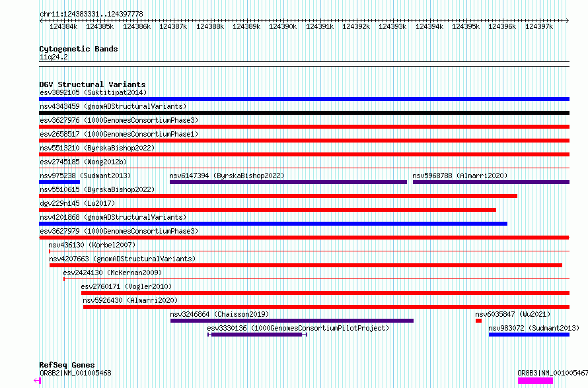Viewport: 588px width, 388px height.
Task: Click the 124397k ruler tick label
Action: (539, 26)
